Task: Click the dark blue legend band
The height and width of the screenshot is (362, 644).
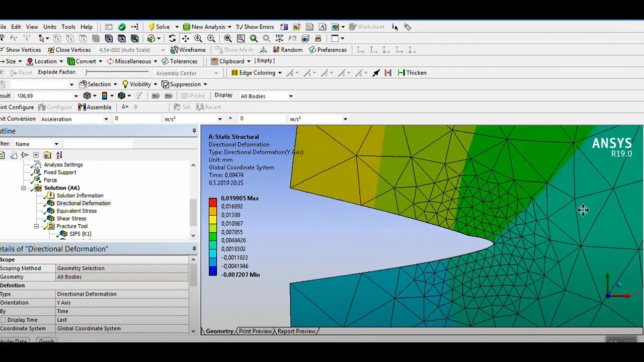Action: 213,271
